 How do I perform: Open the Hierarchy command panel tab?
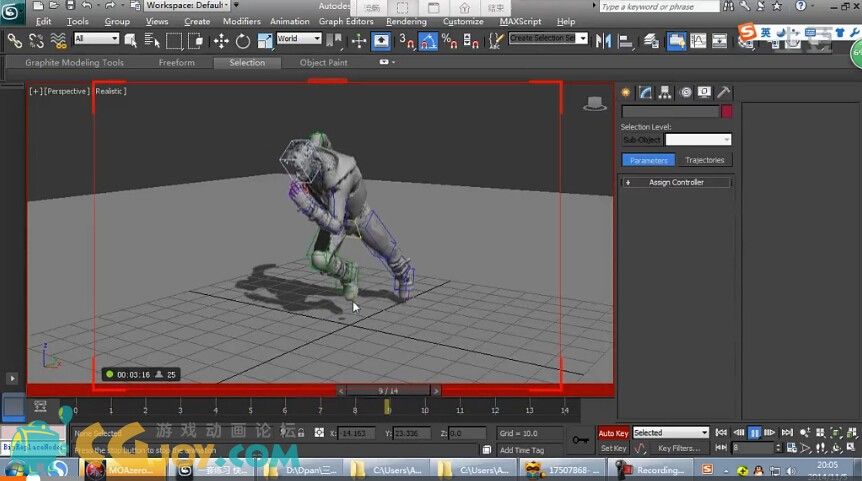point(665,92)
